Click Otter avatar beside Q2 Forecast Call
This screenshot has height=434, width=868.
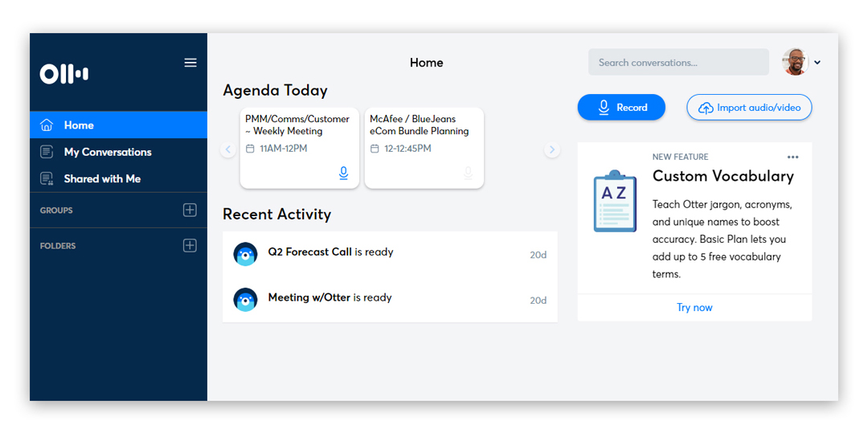pos(245,254)
